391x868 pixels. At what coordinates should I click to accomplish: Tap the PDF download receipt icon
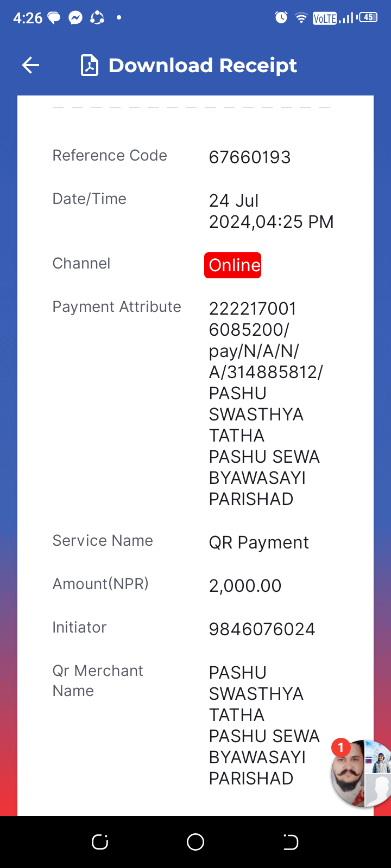point(90,66)
